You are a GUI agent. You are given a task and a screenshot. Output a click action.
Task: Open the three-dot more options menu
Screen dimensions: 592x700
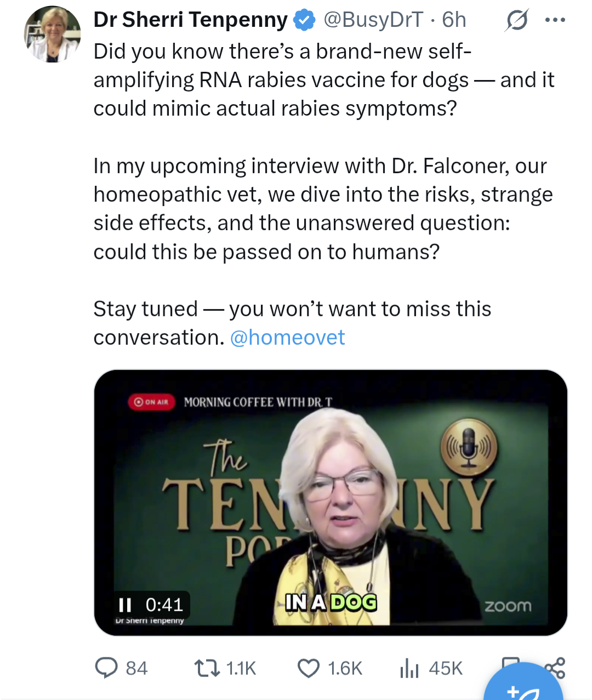pos(555,20)
